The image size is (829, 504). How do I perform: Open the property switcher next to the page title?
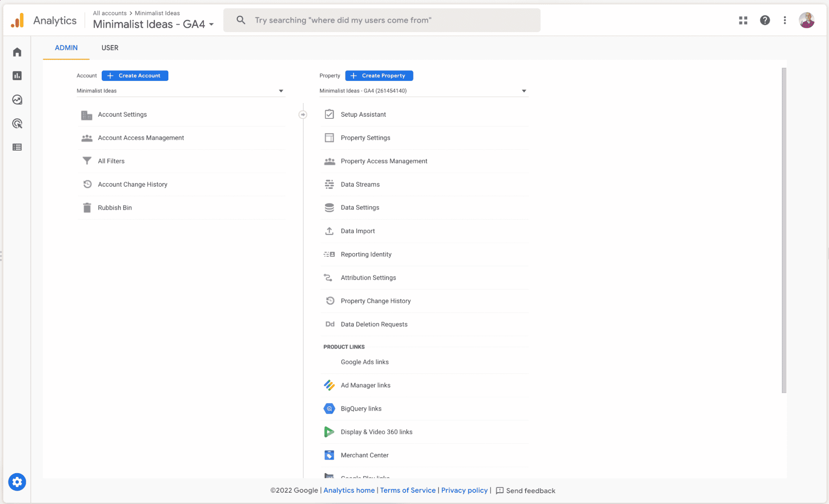click(212, 25)
